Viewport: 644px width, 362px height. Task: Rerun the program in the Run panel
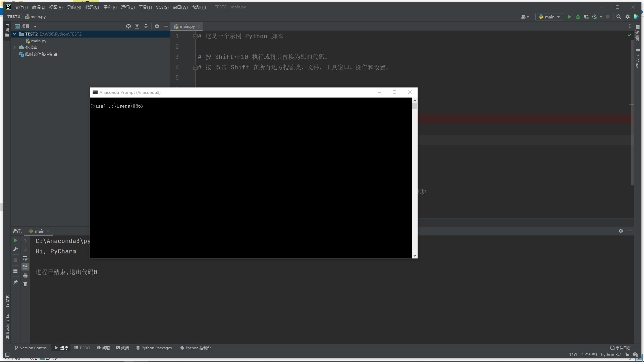15,240
